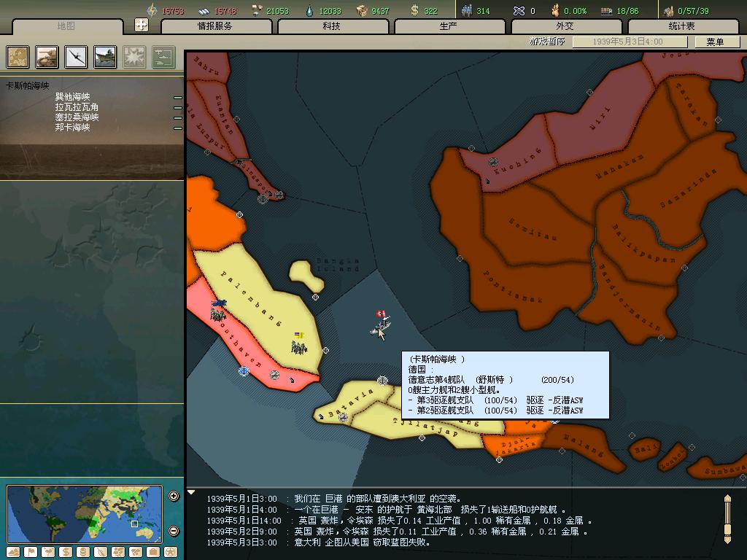The height and width of the screenshot is (560, 747).
Task: Click the 卡斯帕海峡 province title
Action: (x=28, y=86)
